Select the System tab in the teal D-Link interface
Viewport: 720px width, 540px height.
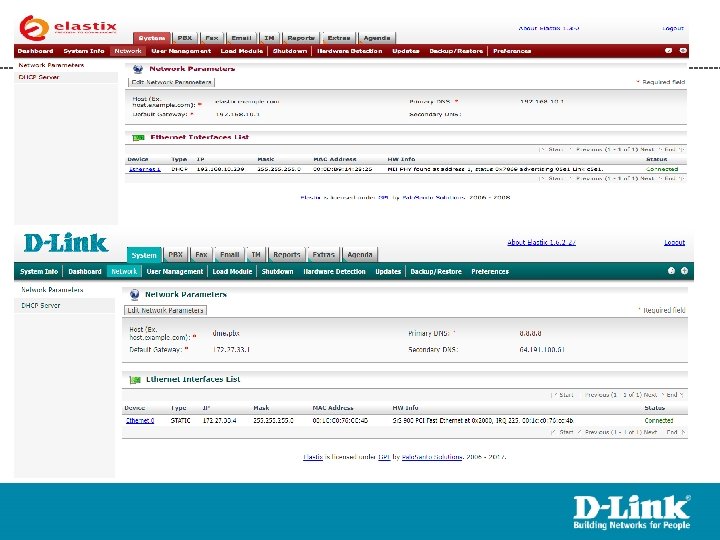144,255
